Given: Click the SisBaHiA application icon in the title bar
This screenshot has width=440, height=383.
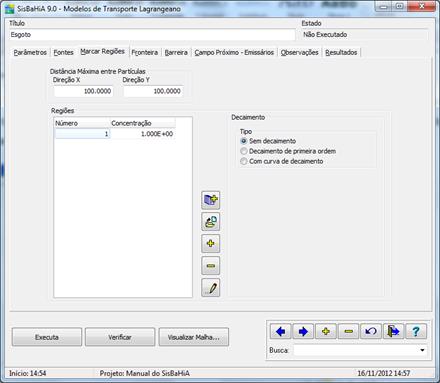Looking at the screenshot, I should pos(9,8).
